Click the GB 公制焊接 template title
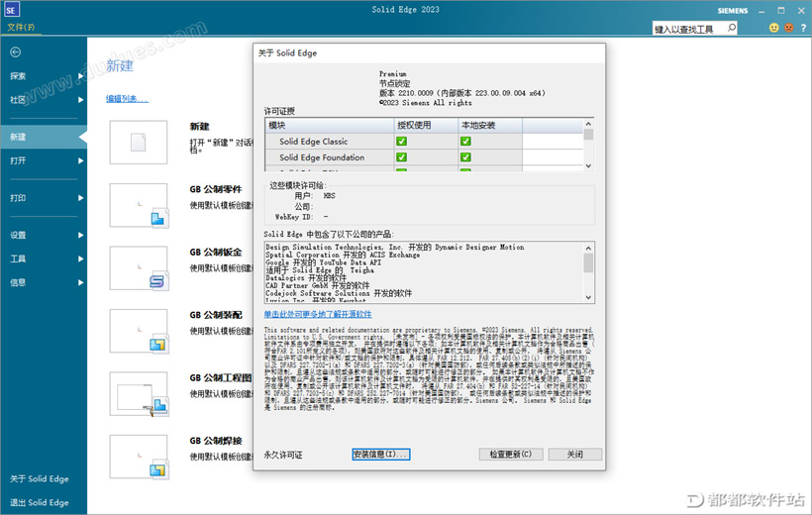Image resolution: width=812 pixels, height=515 pixels. pos(216,441)
